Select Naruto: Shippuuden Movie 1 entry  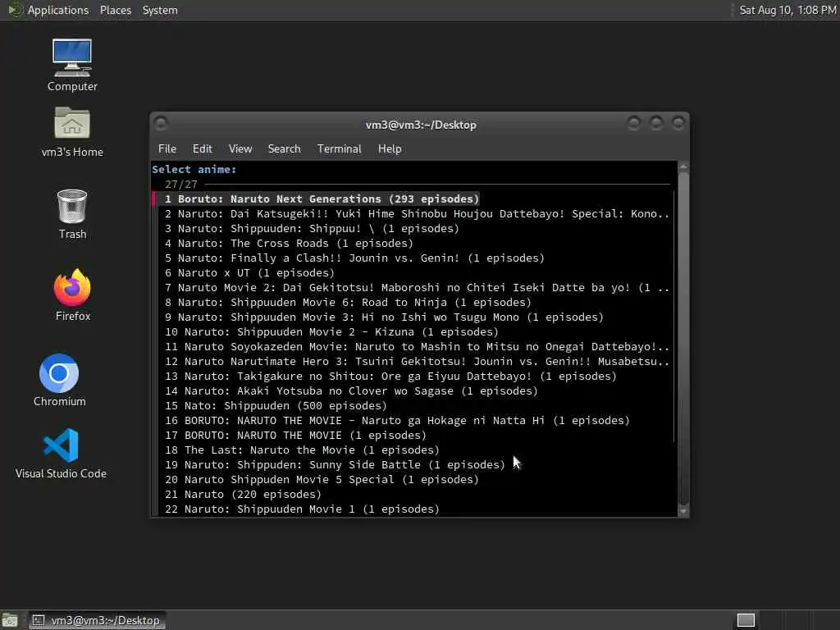tap(302, 509)
